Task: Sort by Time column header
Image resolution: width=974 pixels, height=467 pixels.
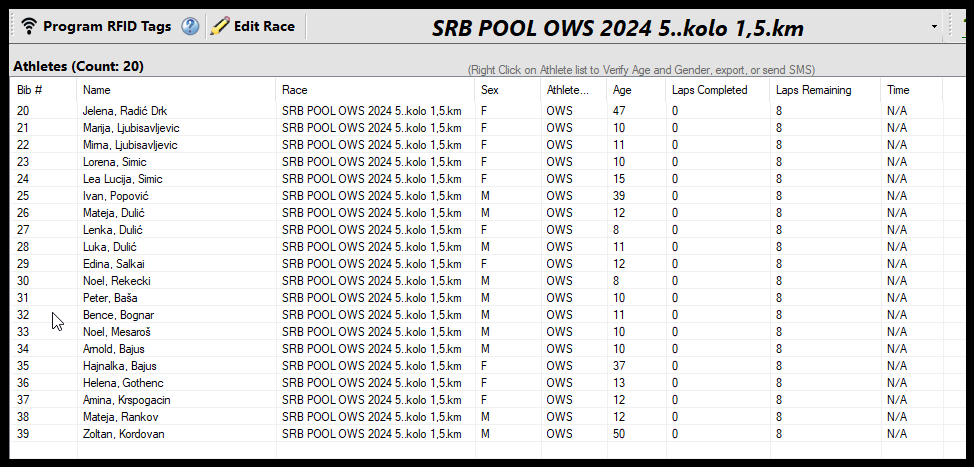Action: [898, 90]
